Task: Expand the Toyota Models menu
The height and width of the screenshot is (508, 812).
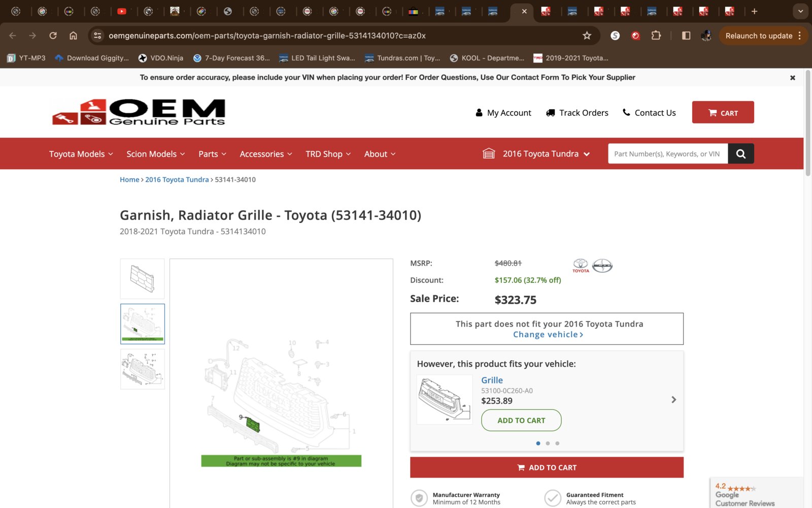Action: click(81, 154)
